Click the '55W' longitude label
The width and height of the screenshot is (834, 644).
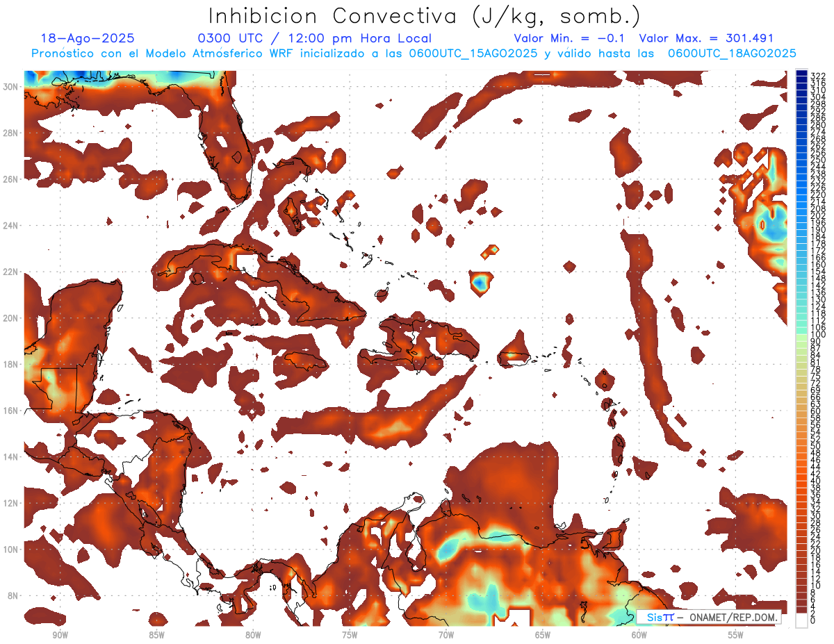[x=736, y=635]
